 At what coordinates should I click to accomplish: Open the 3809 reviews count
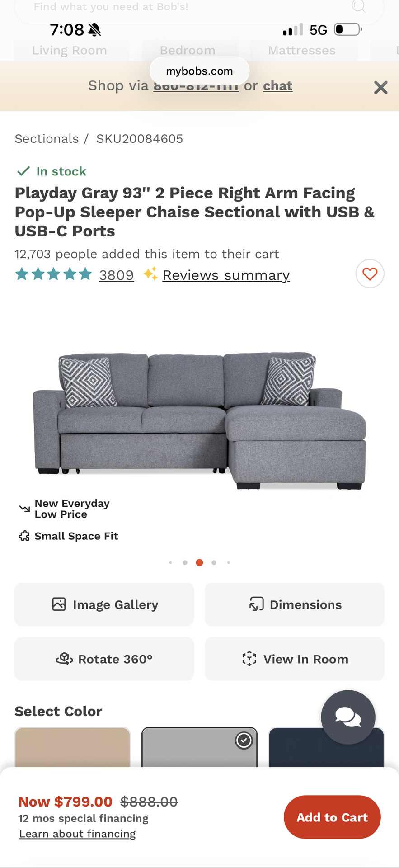tap(116, 275)
